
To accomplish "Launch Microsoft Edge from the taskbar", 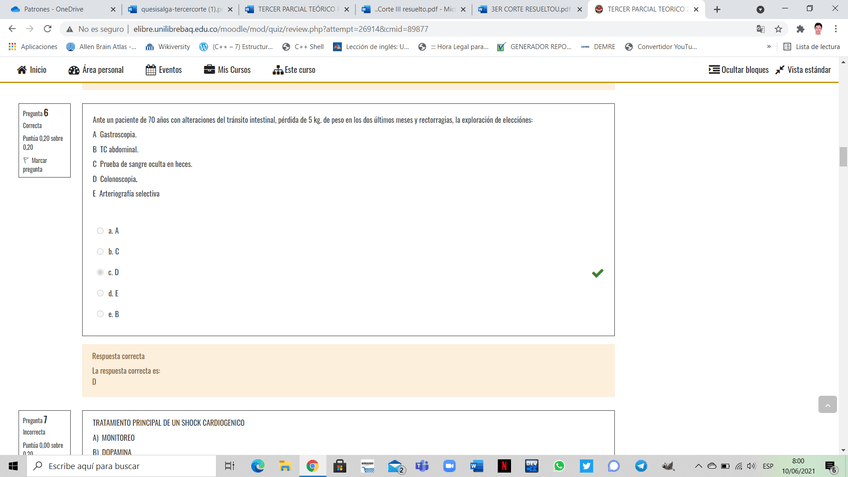I will pos(257,466).
